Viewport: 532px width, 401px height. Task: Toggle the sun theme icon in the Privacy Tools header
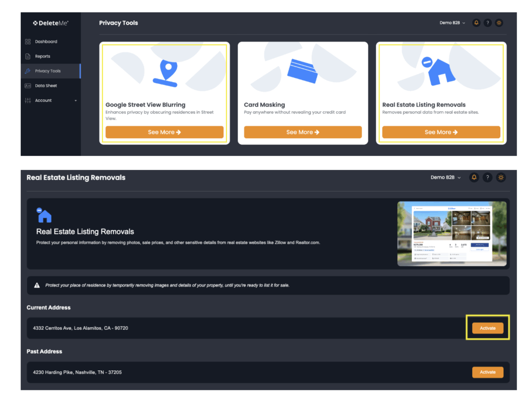(499, 23)
